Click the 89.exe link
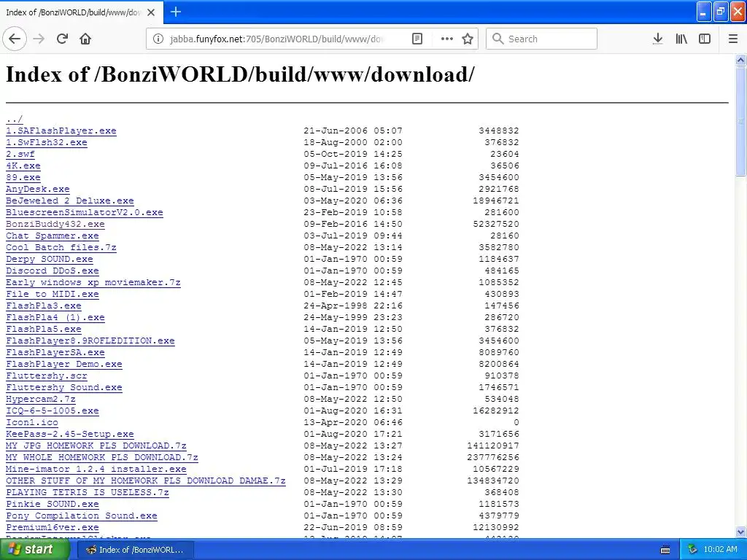This screenshot has width=747, height=560. [x=23, y=177]
